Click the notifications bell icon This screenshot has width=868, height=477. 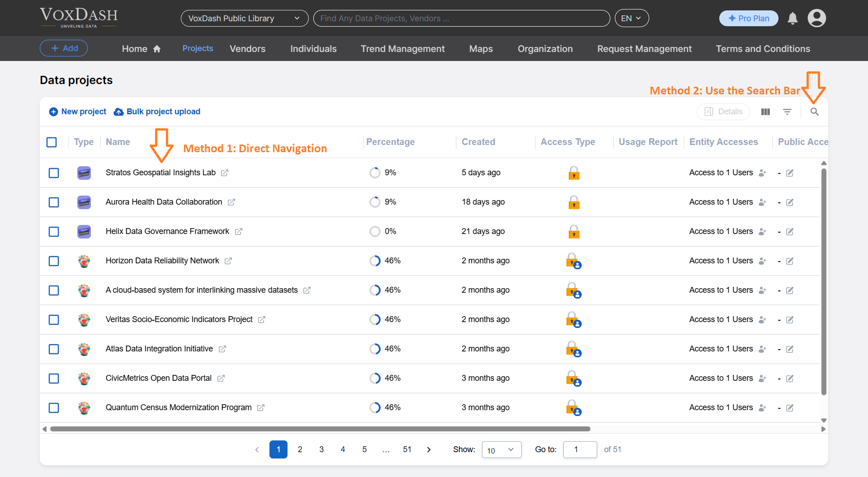pos(793,19)
